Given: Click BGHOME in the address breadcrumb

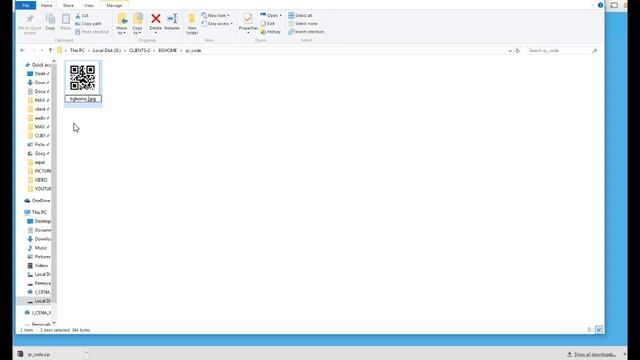Looking at the screenshot, I should (x=168, y=50).
